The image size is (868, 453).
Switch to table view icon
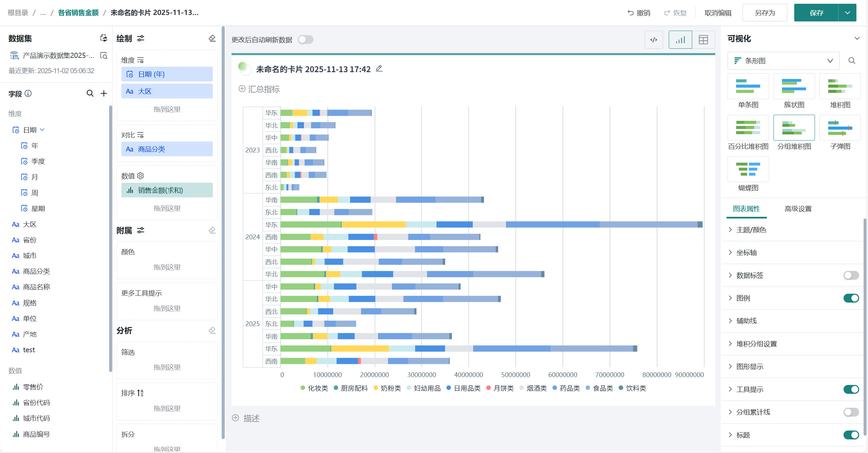coord(703,40)
